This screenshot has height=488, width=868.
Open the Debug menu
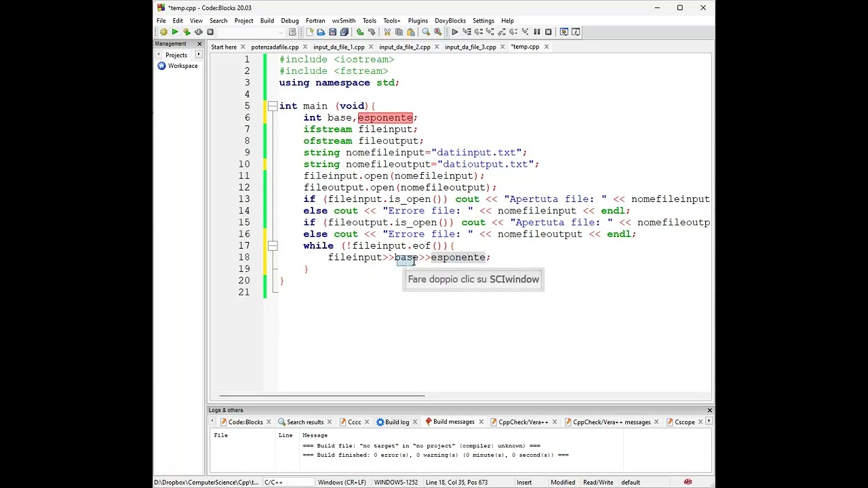coord(290,20)
